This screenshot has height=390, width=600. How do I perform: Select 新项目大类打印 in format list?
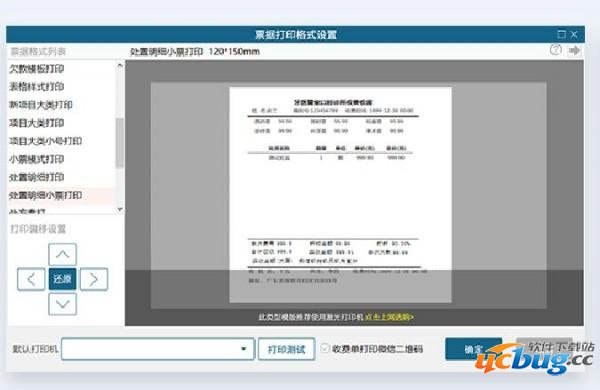point(41,105)
